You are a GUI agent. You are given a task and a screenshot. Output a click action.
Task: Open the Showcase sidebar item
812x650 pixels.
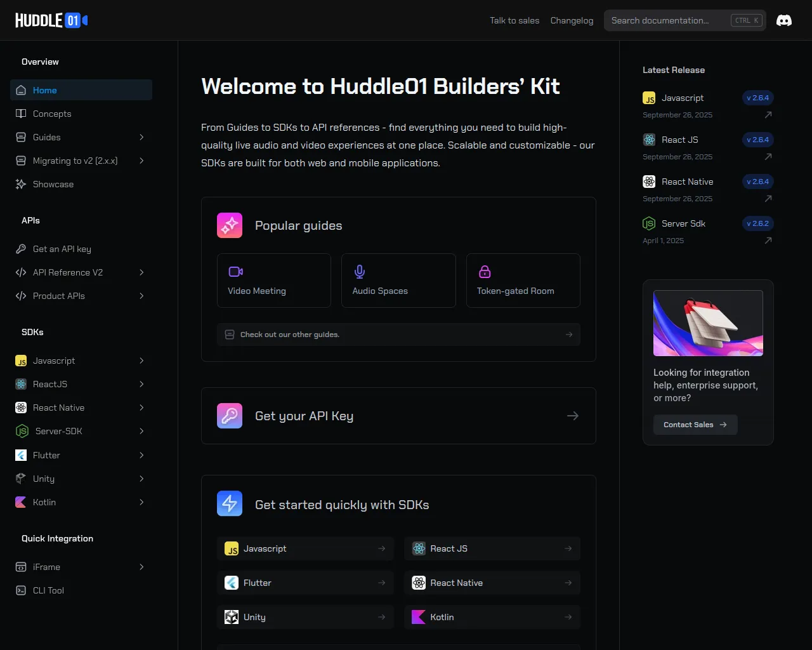pyautogui.click(x=81, y=184)
